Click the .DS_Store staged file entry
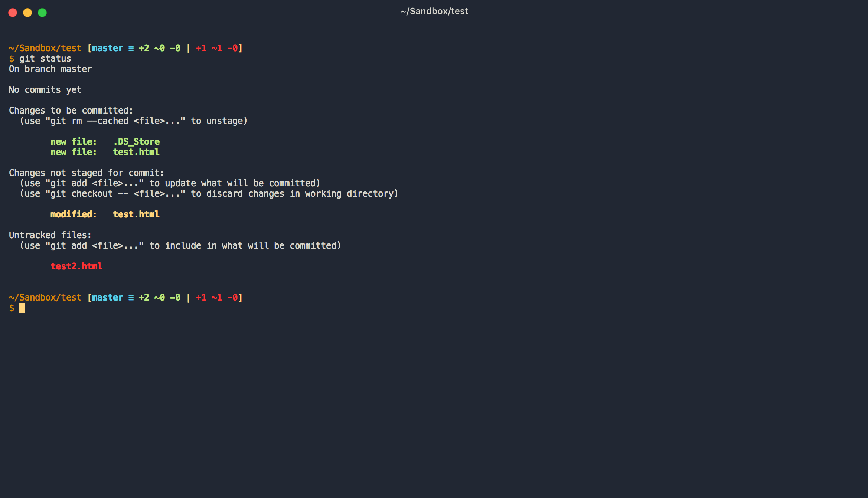Image resolution: width=868 pixels, height=498 pixels. point(136,141)
